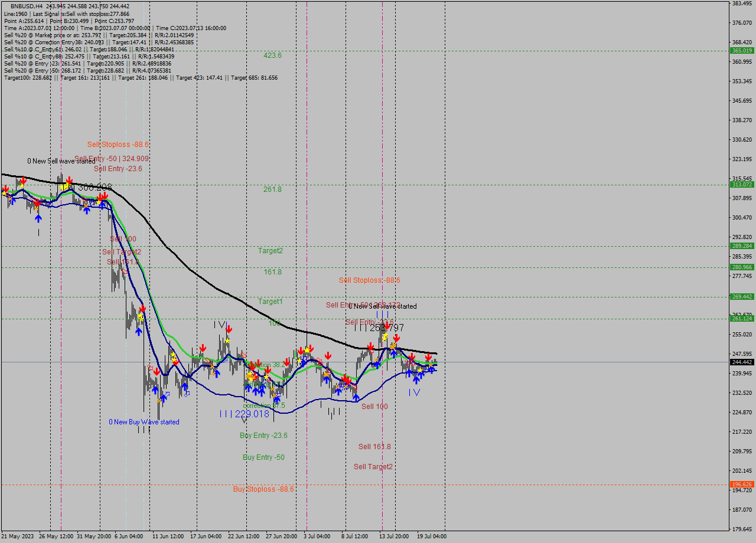The image size is (756, 543).
Task: Select the green '423.6' Fibonacci level label
Action: pyautogui.click(x=271, y=54)
